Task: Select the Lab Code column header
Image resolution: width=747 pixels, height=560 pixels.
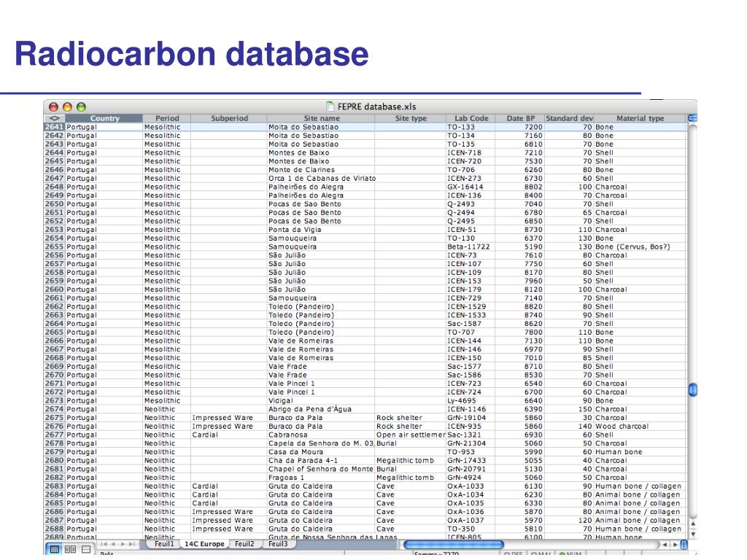Action: (x=471, y=118)
